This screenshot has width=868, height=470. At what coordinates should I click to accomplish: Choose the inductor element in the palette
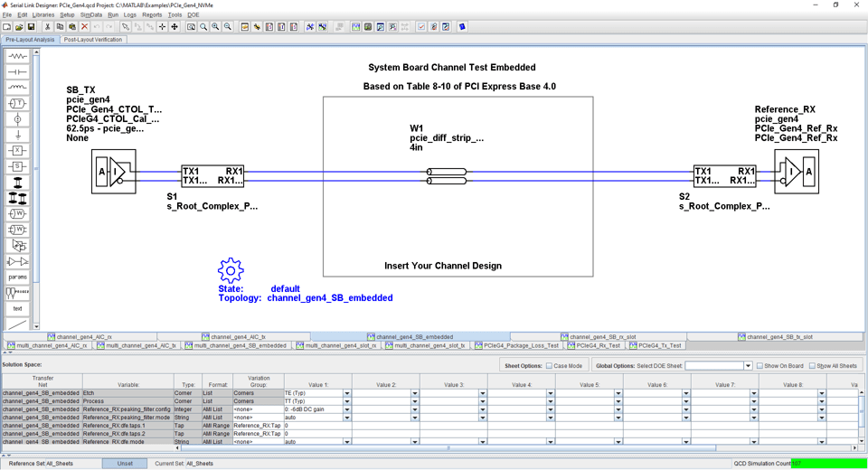tap(17, 88)
